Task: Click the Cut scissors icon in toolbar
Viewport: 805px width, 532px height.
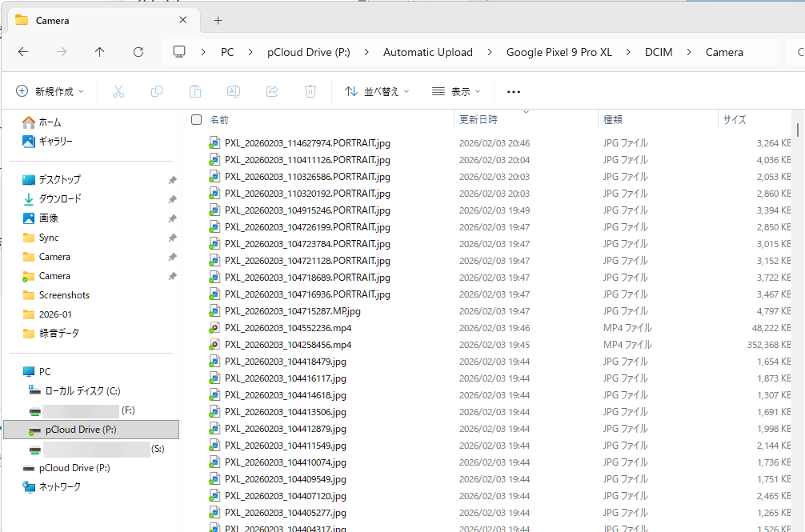Action: 118,91
